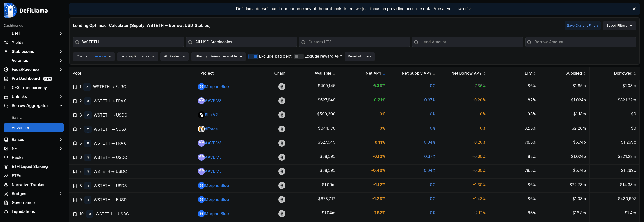Focus the WSTETH supply token search field
Screen dimensions: 644x222
[x=128, y=42]
